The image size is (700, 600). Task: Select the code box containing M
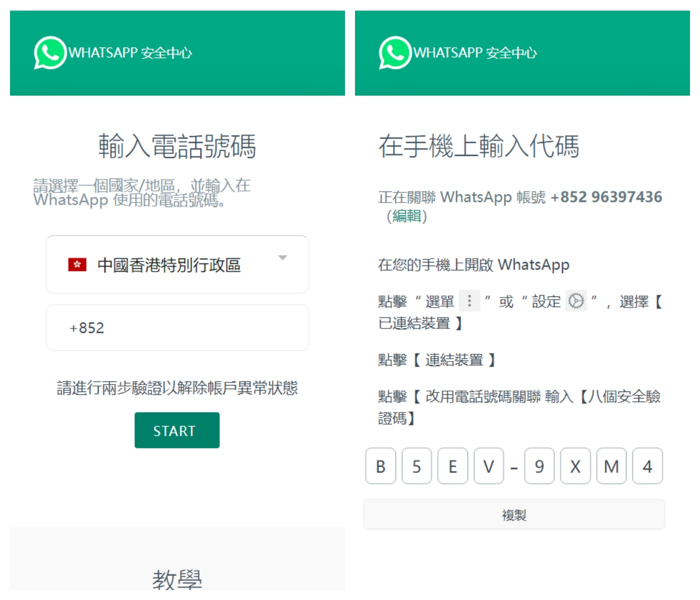click(611, 466)
